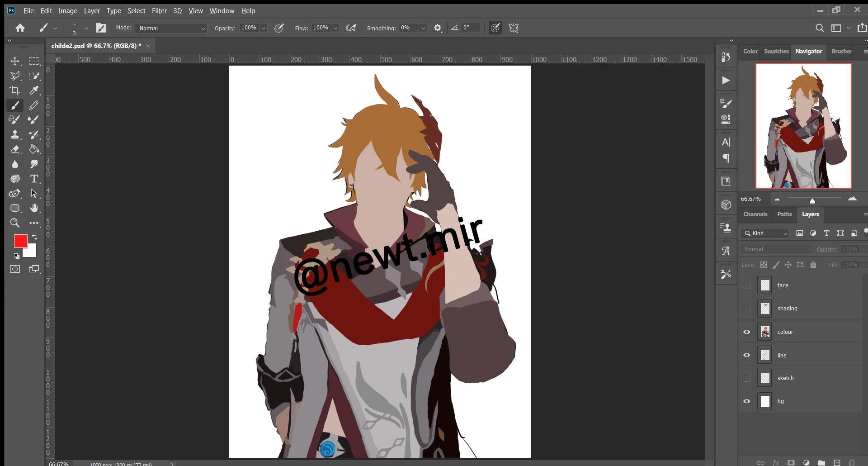
Task: Select the Clone Stamp tool
Action: [15, 134]
